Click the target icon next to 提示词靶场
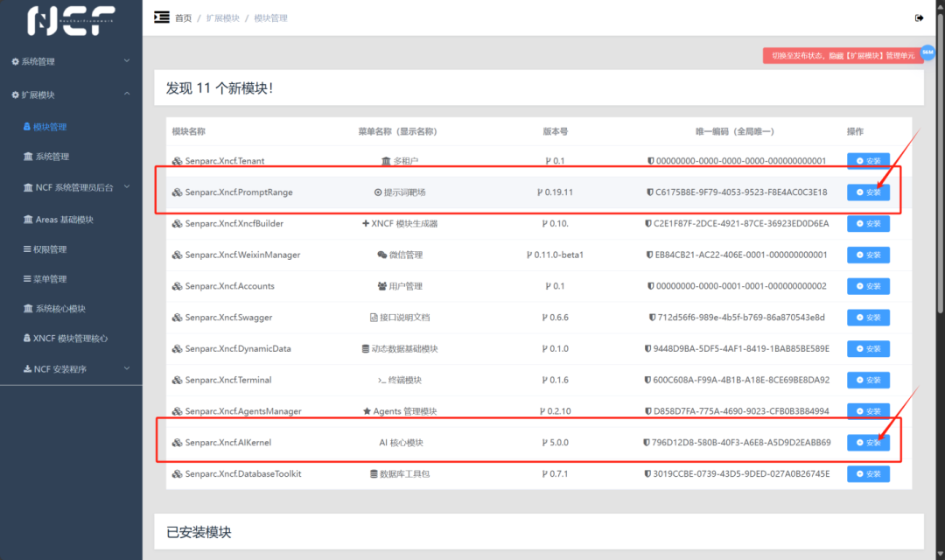 pyautogui.click(x=378, y=192)
